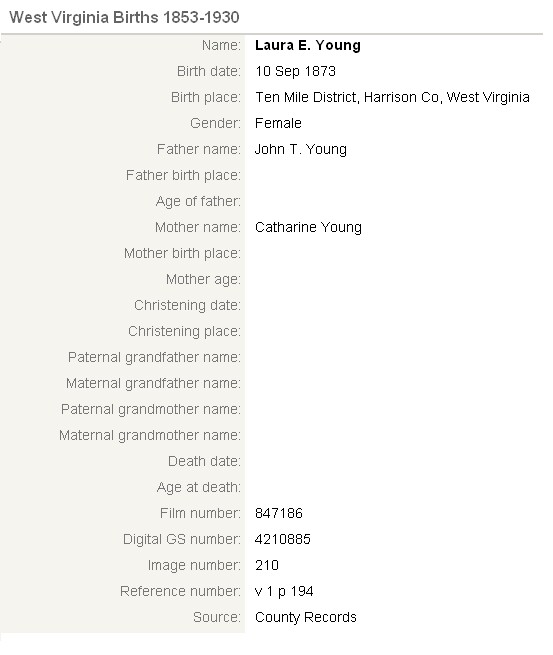
Task: Click the image number 210
Action: click(267, 565)
